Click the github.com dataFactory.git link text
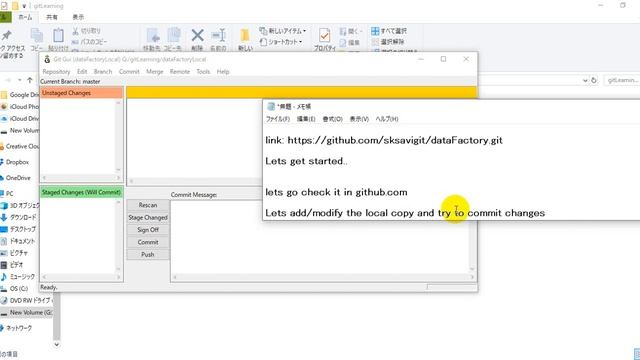 coord(395,140)
